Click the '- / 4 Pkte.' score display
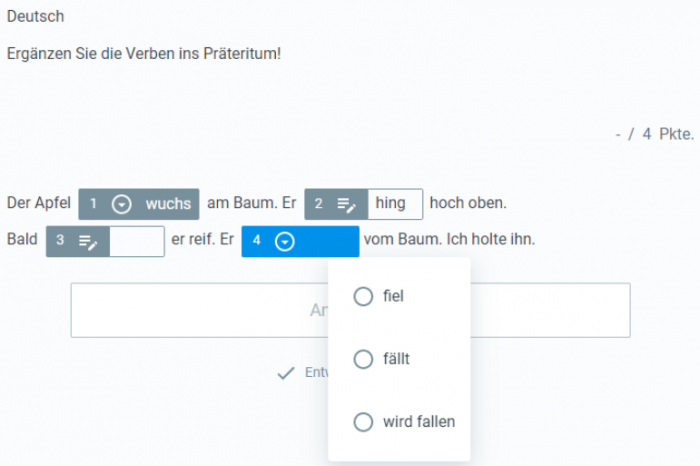Screen dimensions: 700x466 point(654,134)
